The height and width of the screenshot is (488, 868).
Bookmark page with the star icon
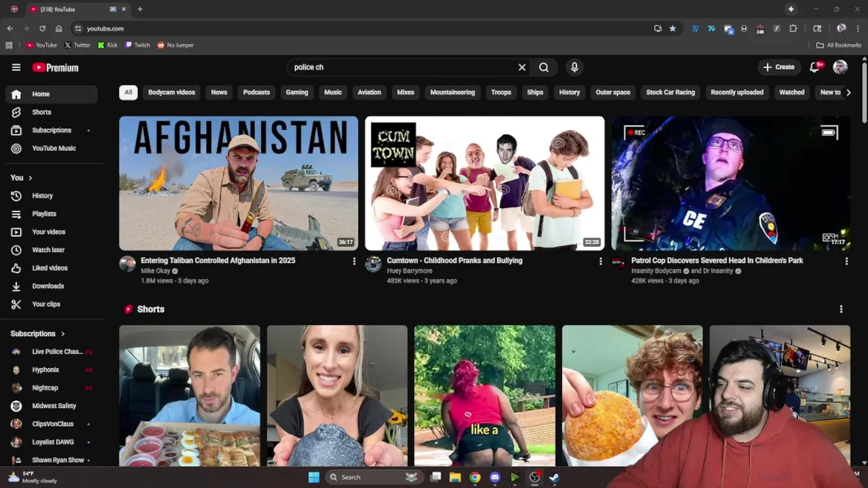(673, 28)
